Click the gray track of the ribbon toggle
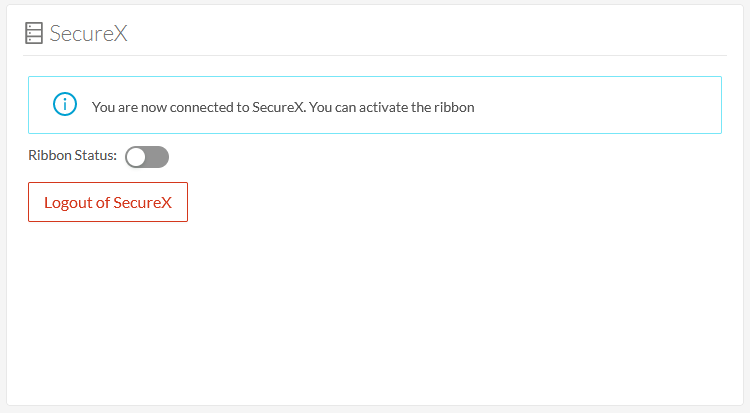This screenshot has height=413, width=750. [x=158, y=157]
